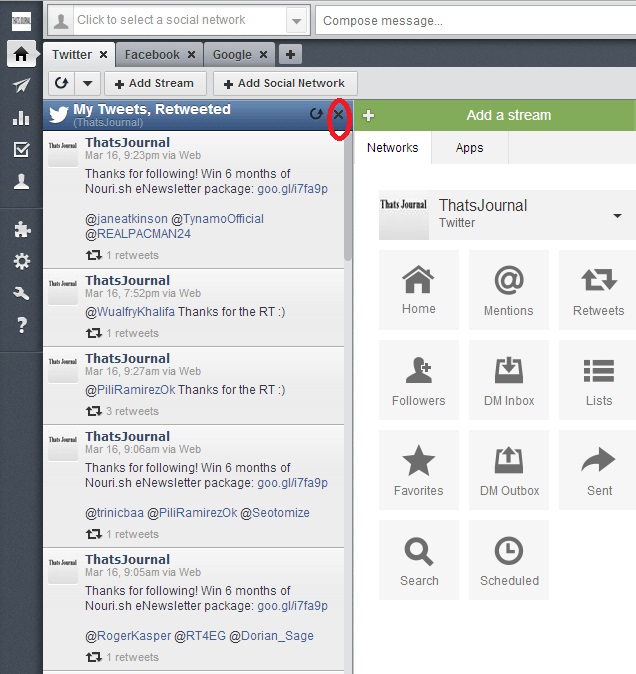This screenshot has height=674, width=636.
Task: Add the Search stream tile
Action: click(419, 560)
